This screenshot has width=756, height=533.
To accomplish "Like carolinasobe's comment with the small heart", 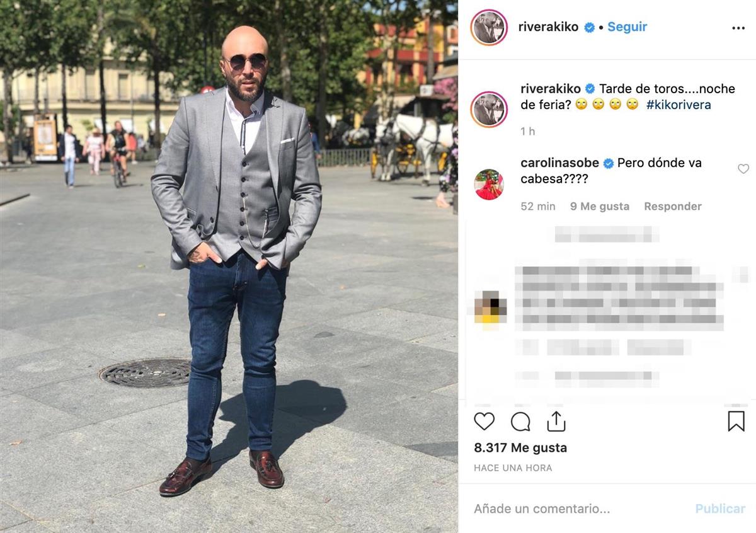I will click(x=743, y=169).
